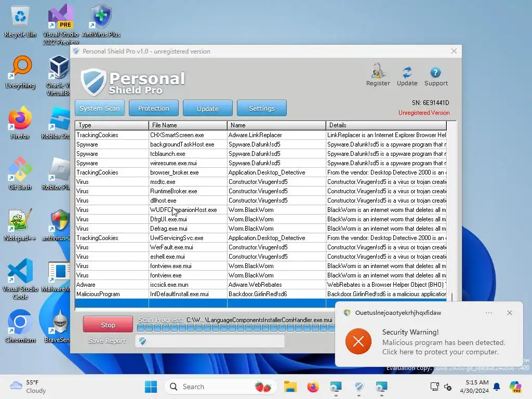The height and width of the screenshot is (399, 532).
Task: Click the Security Warning notification message
Action: pos(444,342)
